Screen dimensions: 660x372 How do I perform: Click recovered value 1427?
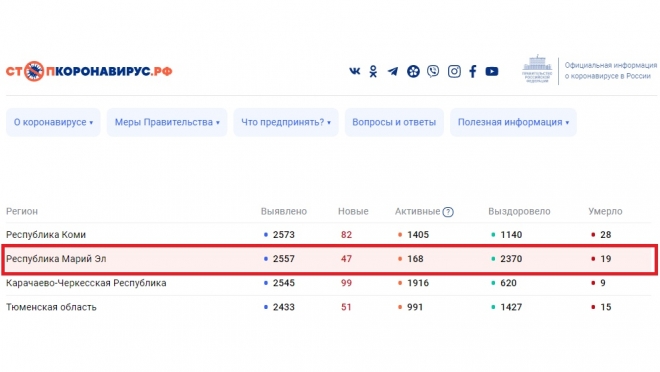[511, 307]
